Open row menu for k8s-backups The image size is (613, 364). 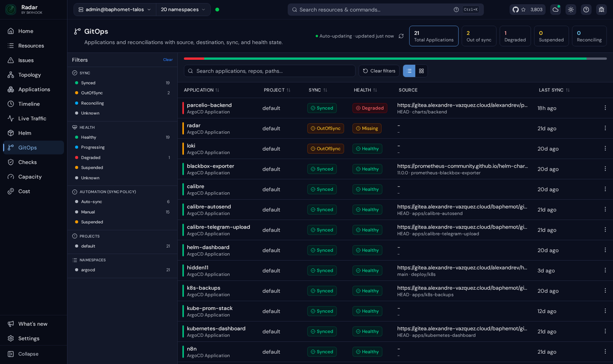605,291
